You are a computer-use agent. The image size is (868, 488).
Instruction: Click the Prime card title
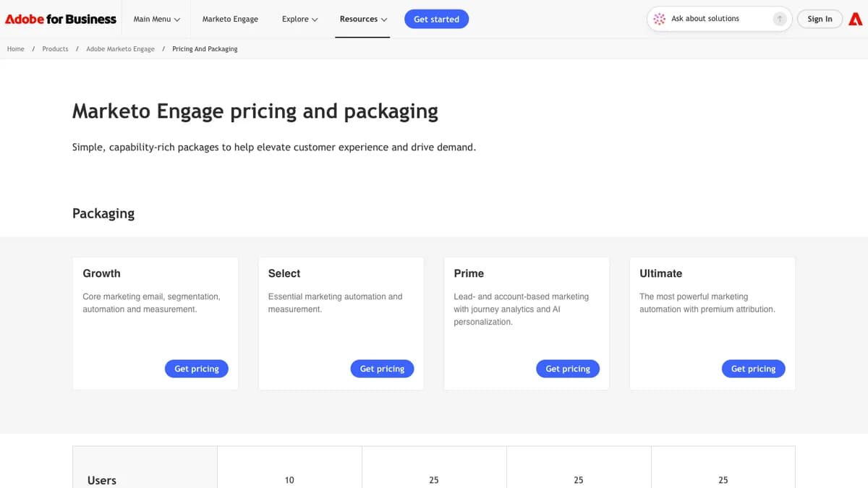[469, 273]
